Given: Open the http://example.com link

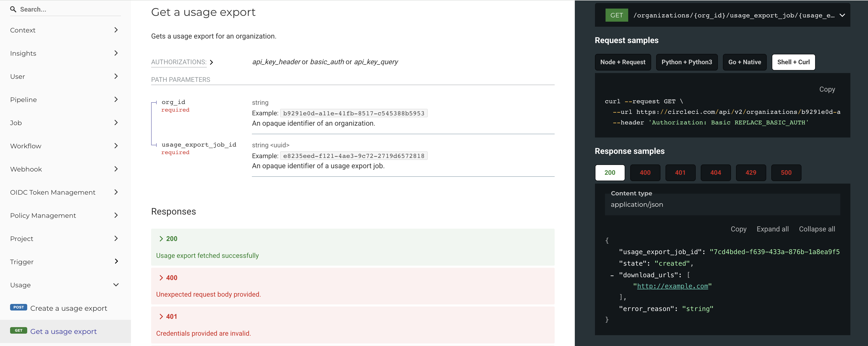Looking at the screenshot, I should 672,286.
